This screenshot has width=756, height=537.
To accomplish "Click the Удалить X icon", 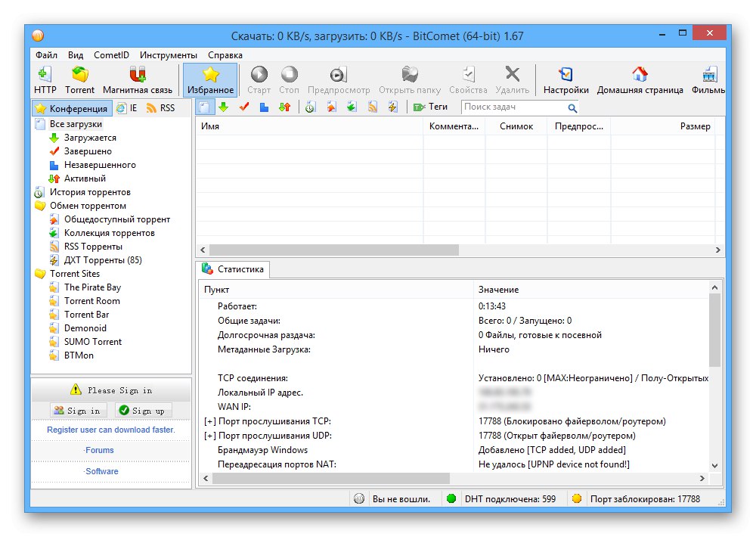I will [x=513, y=74].
